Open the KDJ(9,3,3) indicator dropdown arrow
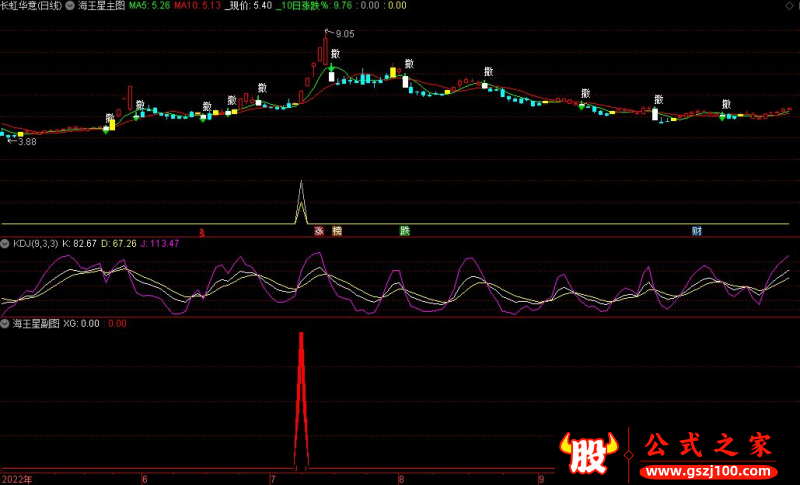Viewport: 800px width, 485px height. (6, 243)
